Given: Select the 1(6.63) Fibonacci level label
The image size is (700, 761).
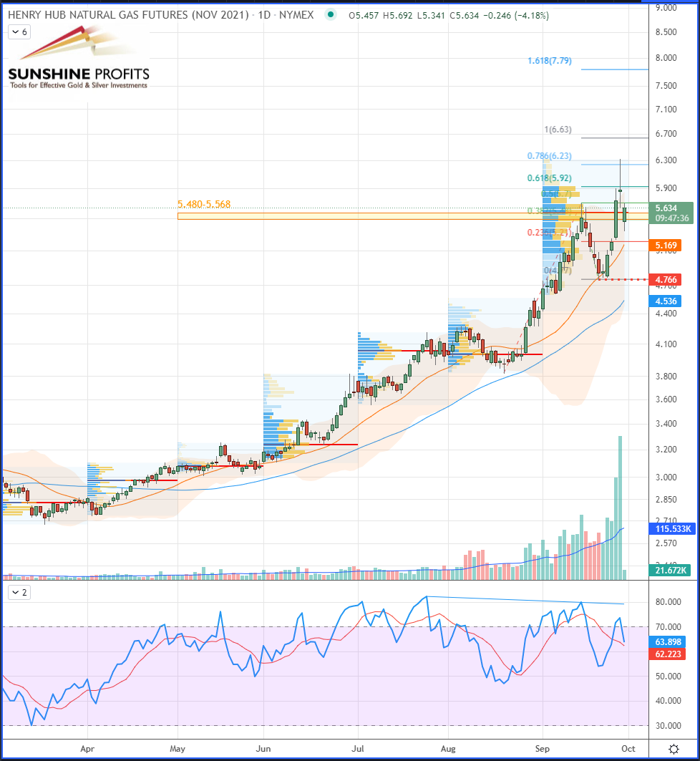Looking at the screenshot, I should [x=558, y=130].
